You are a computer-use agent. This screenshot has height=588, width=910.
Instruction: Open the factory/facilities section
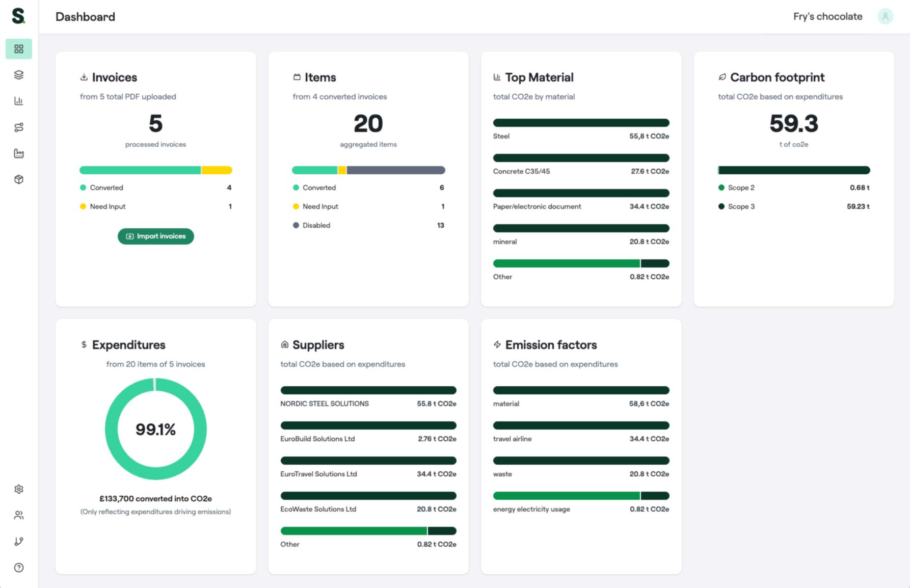point(18,153)
